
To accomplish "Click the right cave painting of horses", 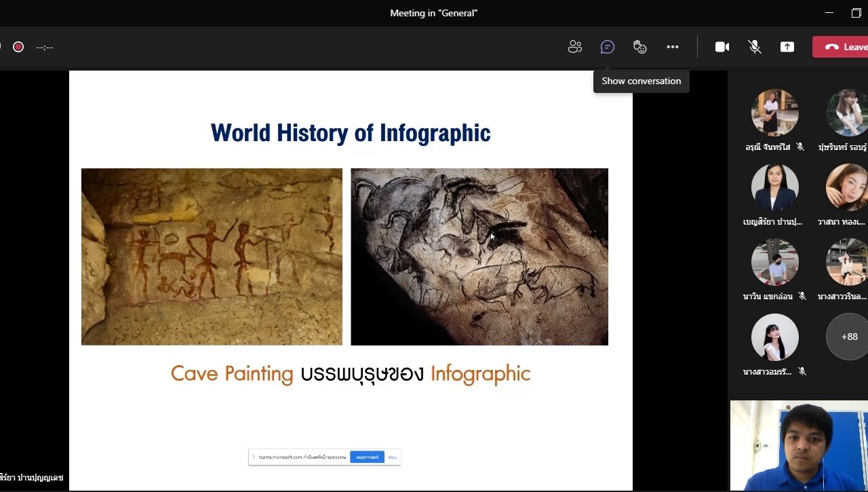I will 479,257.
